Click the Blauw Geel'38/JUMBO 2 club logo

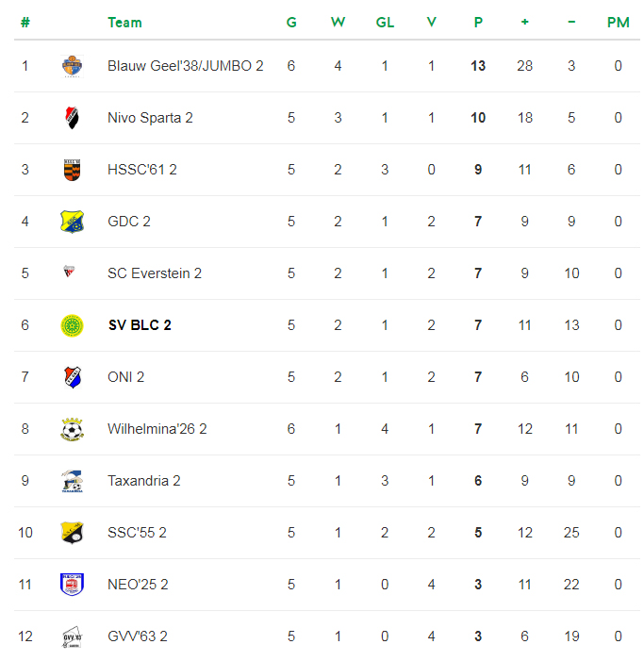[72, 66]
